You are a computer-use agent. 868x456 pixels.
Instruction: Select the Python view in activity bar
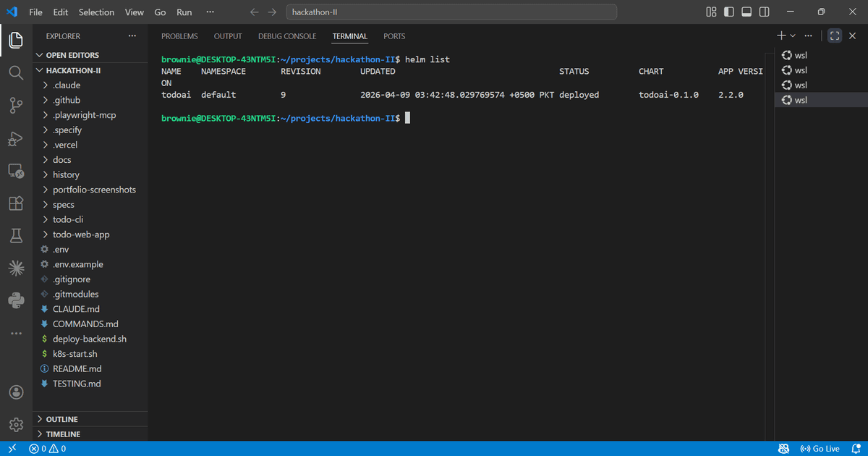coord(16,300)
